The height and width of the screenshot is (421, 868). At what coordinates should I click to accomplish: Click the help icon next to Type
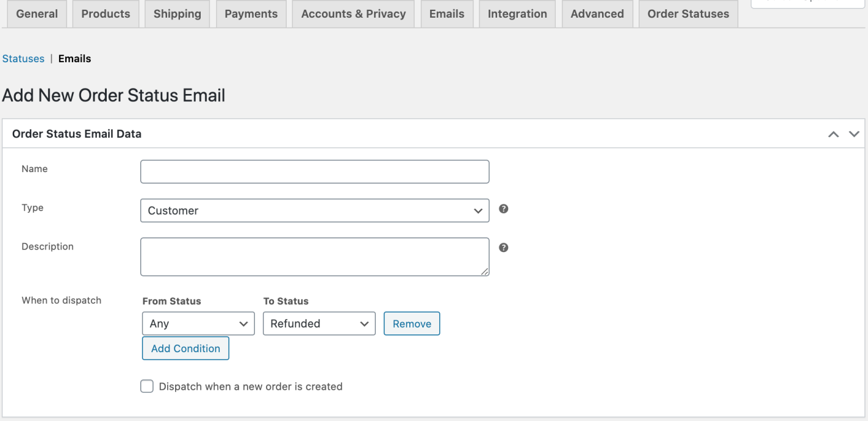coord(504,209)
